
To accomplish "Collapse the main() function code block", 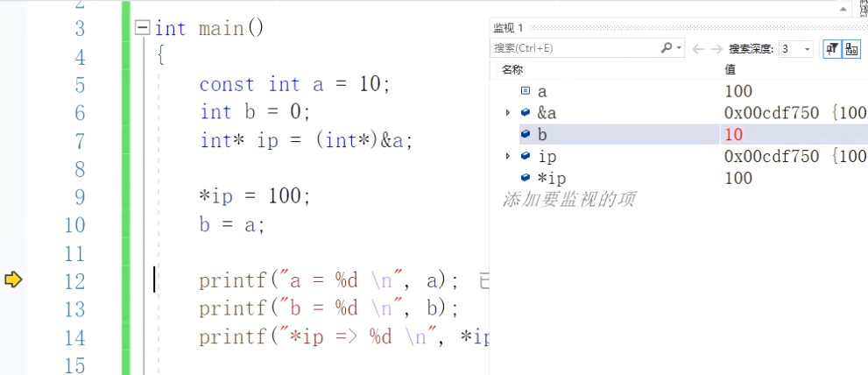I will click(x=143, y=29).
